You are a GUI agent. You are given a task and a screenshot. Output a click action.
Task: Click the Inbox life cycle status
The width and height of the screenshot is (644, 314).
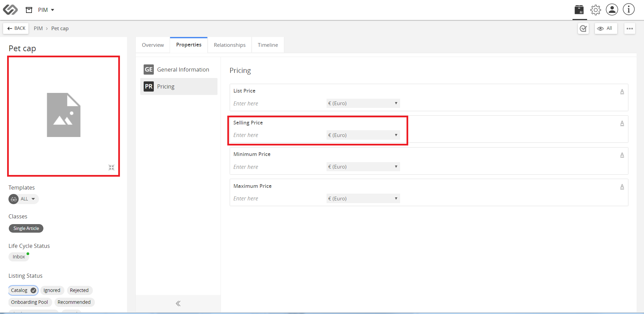(x=19, y=257)
